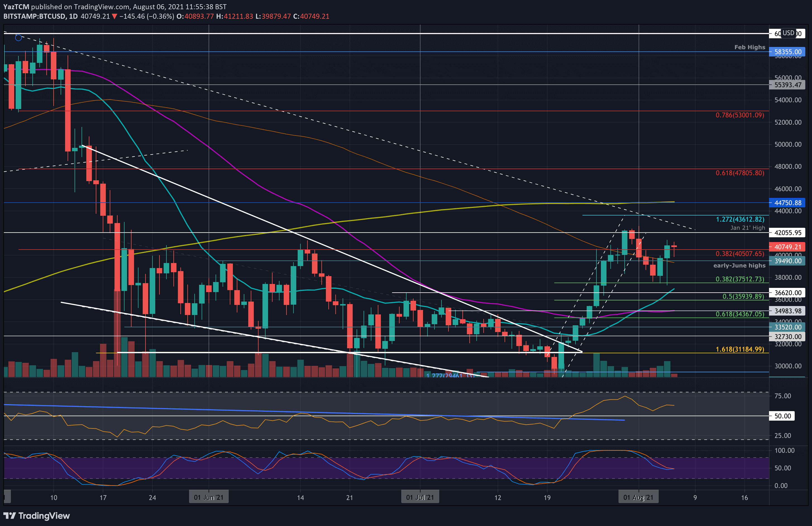
Task: Click the time axis label 19
Action: pyautogui.click(x=547, y=497)
